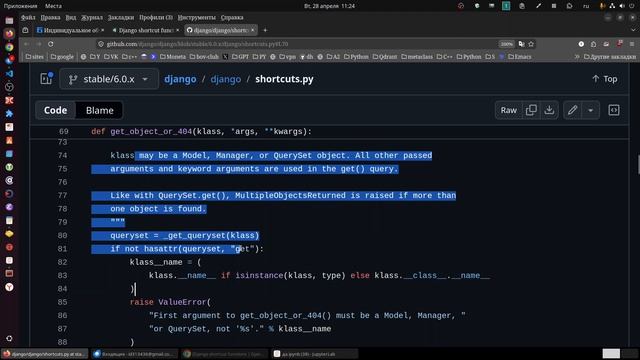Close the Django shortcut functions tab
This screenshot has height=360, width=640.
click(x=178, y=30)
